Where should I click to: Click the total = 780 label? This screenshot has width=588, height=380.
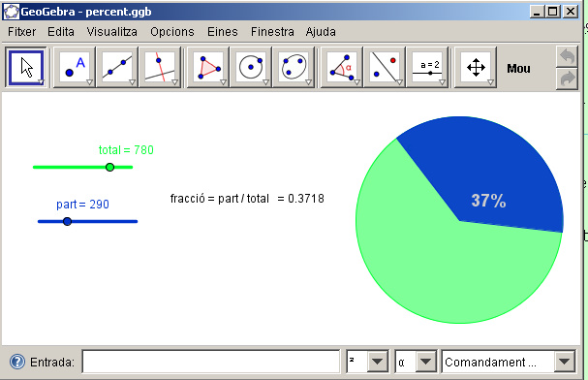tap(126, 150)
